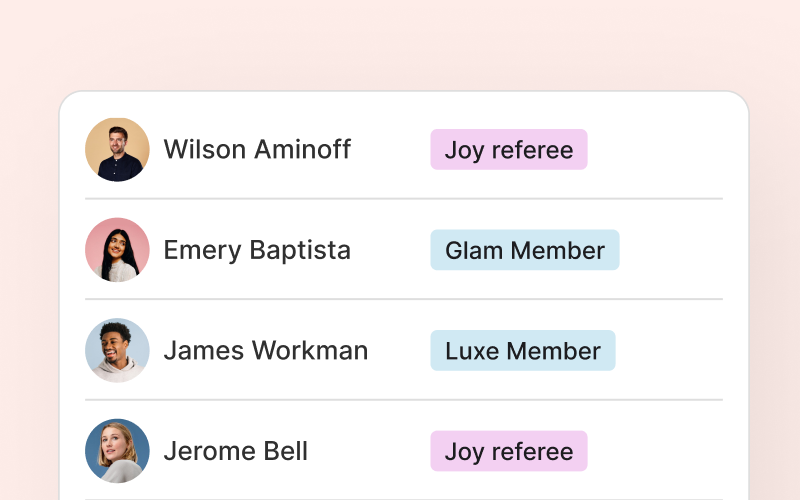Click Wilson Aminoff's Joy referee tag

point(509,150)
